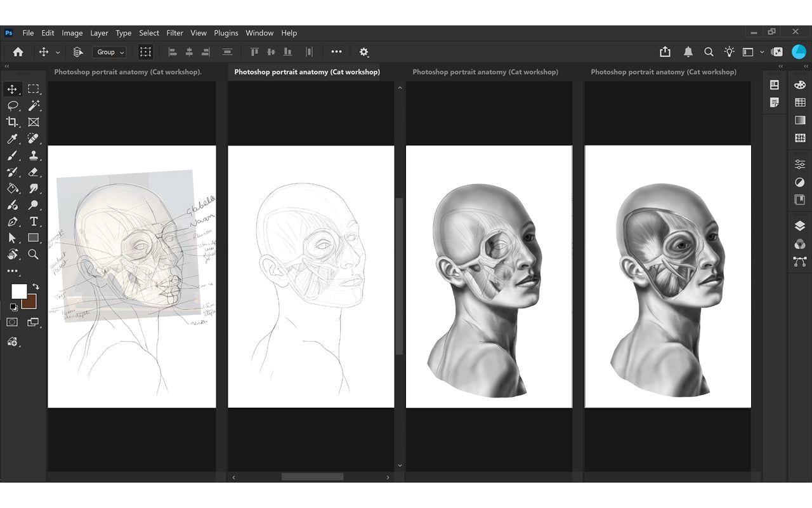Select the Brush tool

(12, 155)
